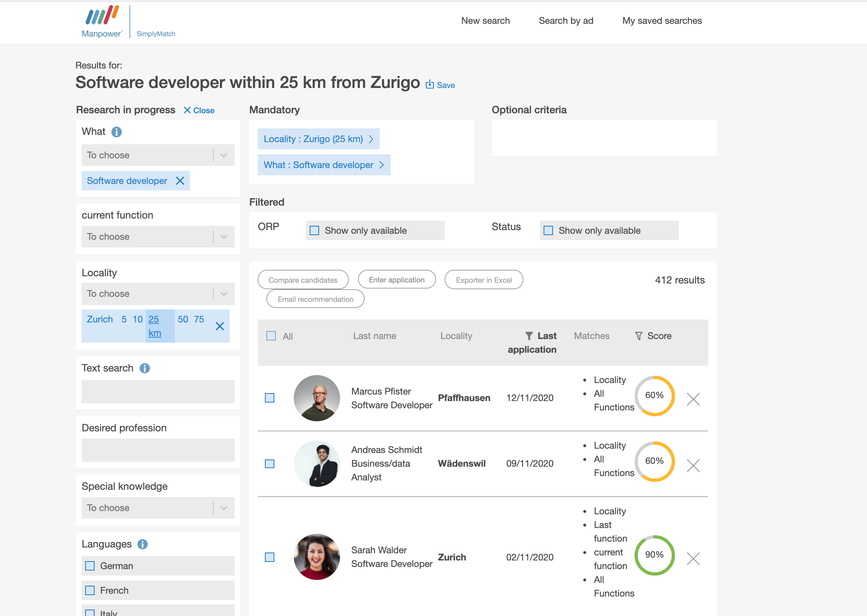Screen dimensions: 867x616
Task: Remove the Zurich locality filter X
Action: (x=219, y=326)
